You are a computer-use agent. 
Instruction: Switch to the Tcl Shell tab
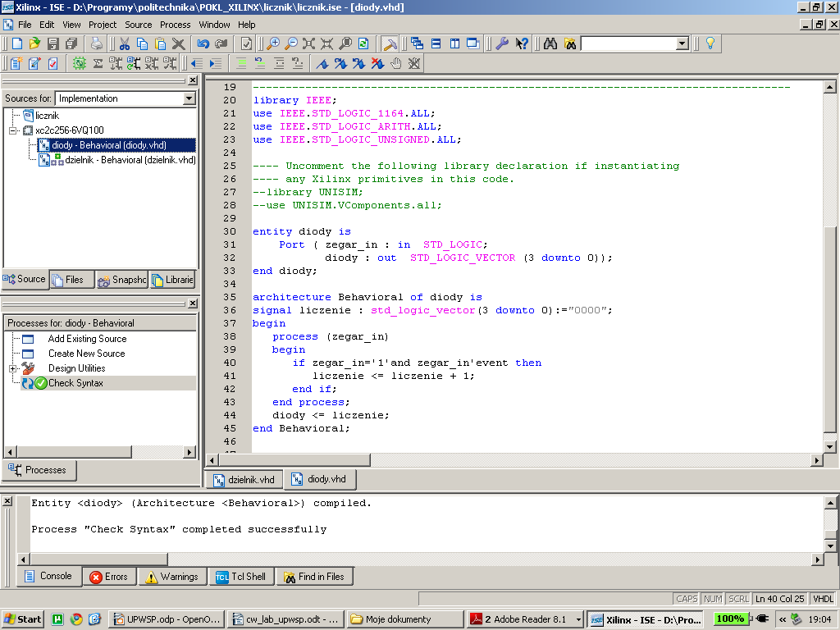coord(241,577)
